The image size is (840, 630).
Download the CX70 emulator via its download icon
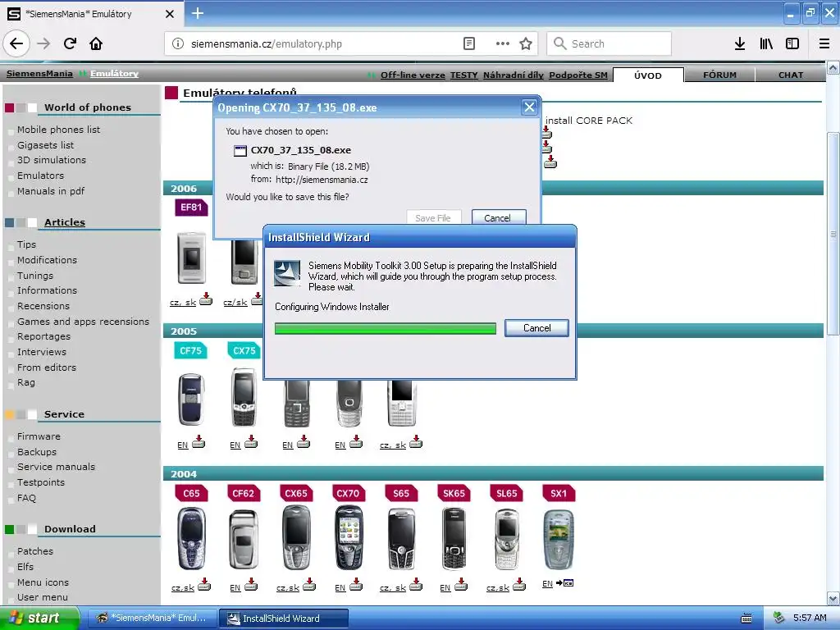pos(356,585)
